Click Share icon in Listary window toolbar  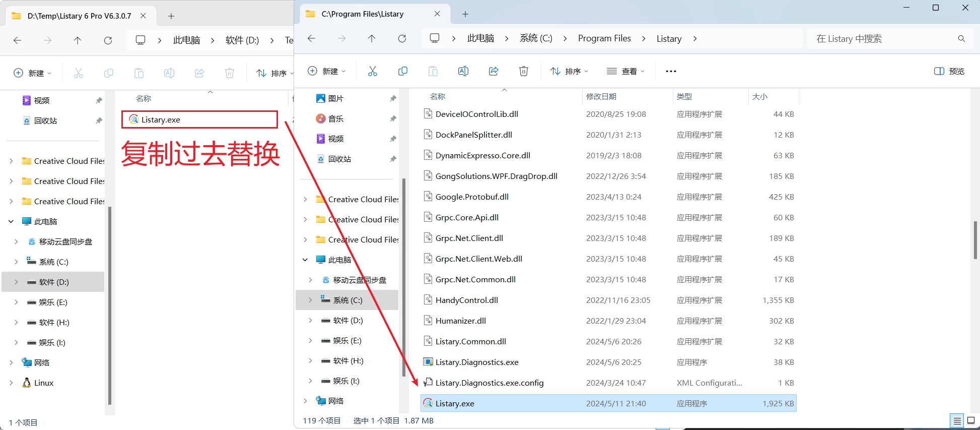[x=494, y=71]
